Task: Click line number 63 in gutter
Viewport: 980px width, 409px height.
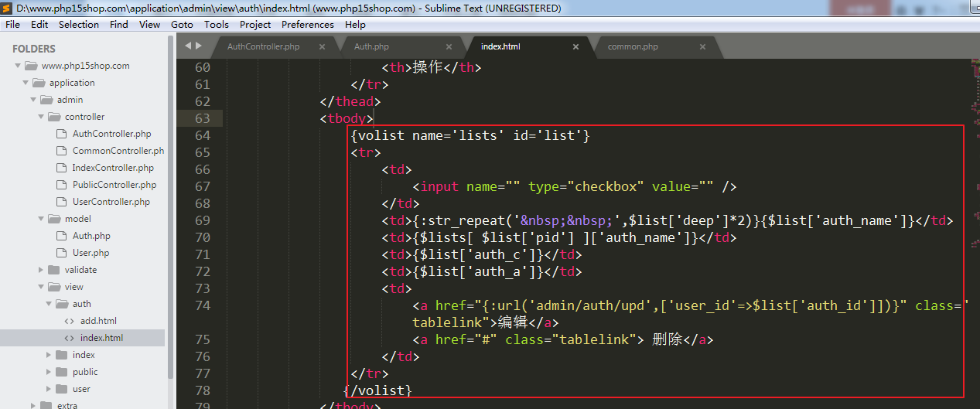Action: [201, 118]
